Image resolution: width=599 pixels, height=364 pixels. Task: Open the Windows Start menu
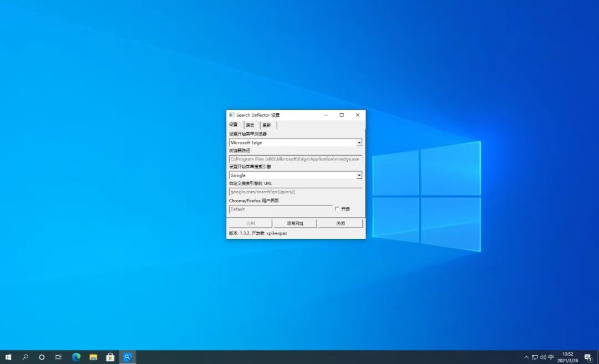(8, 357)
